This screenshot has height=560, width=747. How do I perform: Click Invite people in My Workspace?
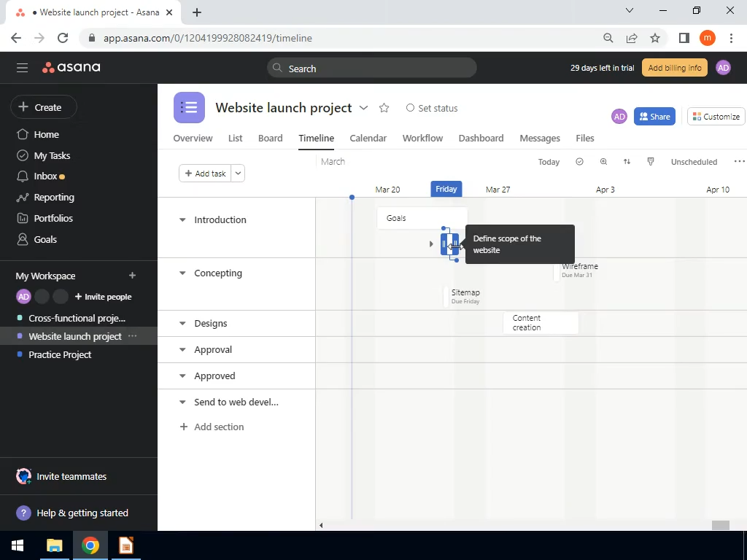click(103, 297)
